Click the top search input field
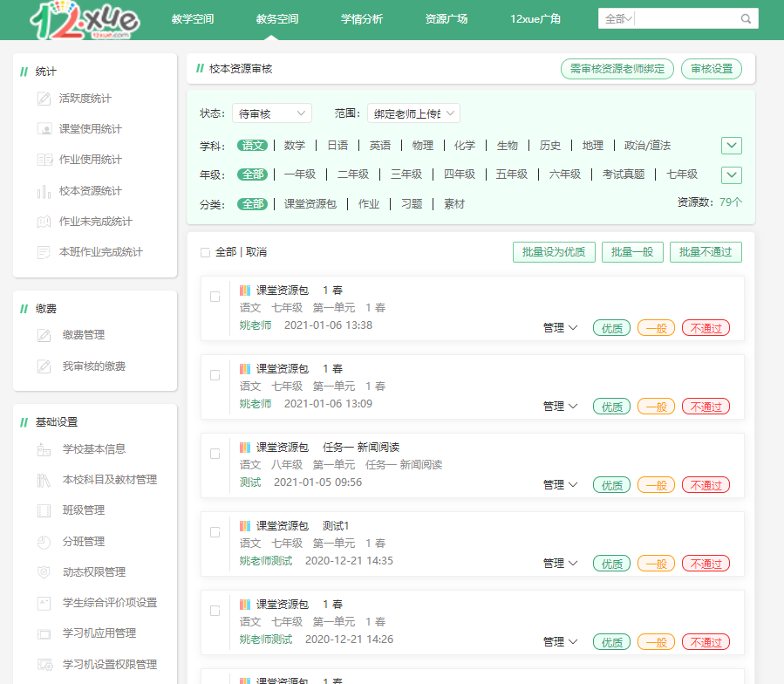This screenshot has width=784, height=684. tap(687, 19)
